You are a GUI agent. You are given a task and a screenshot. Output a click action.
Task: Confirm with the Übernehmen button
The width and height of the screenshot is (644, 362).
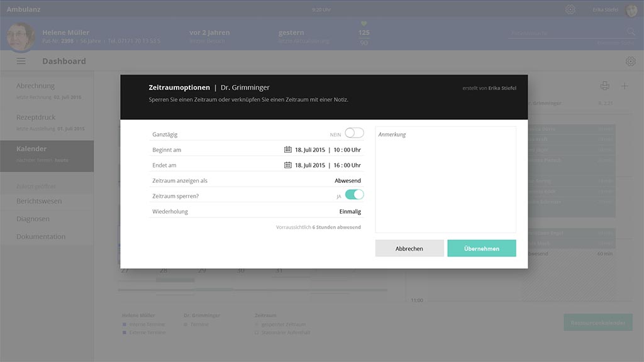tap(482, 248)
